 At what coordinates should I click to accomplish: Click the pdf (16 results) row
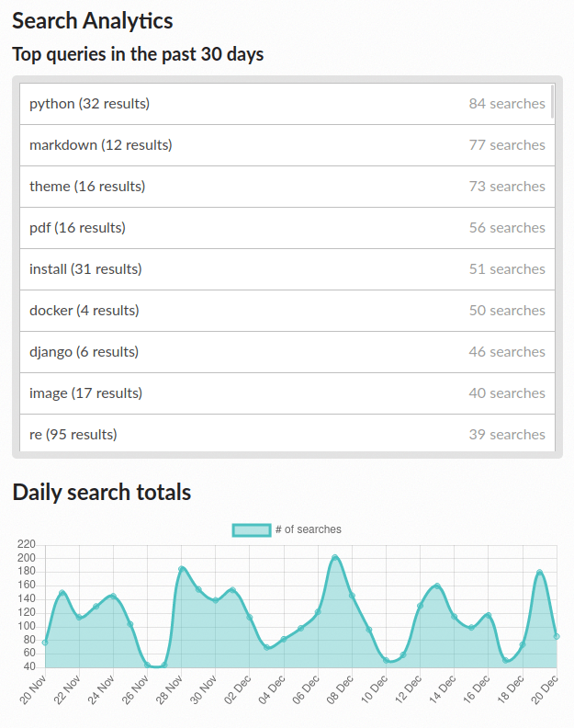click(x=287, y=228)
